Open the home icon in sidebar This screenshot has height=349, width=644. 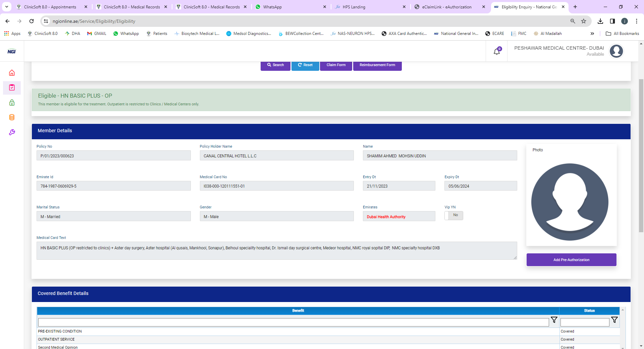(x=12, y=73)
